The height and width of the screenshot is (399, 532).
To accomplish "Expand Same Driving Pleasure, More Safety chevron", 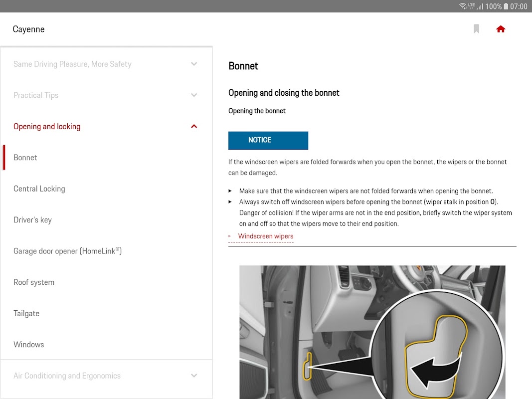I will 194,64.
